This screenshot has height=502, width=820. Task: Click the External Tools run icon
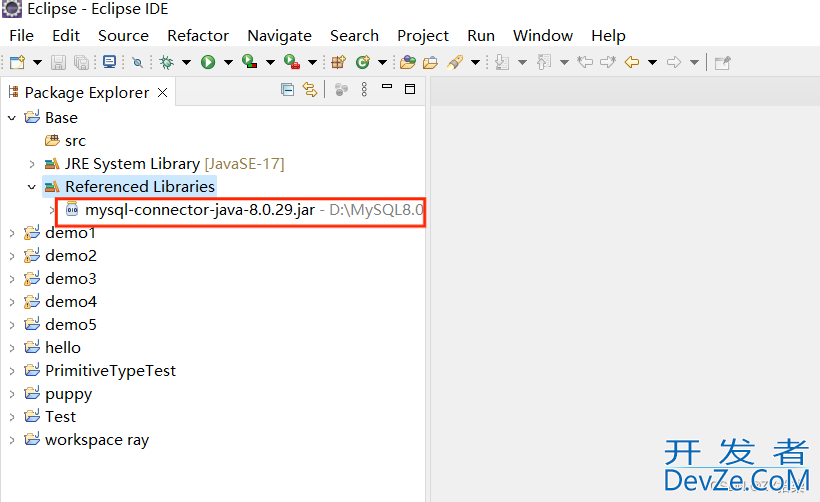[292, 62]
